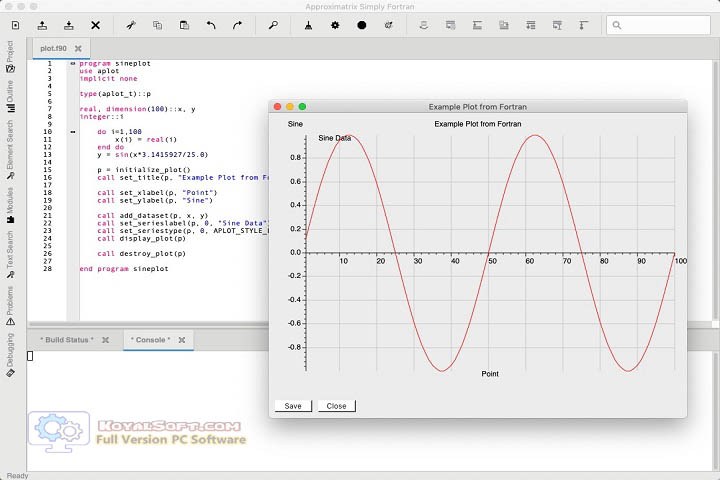Click the 'Point' x-axis label
This screenshot has width=720, height=480.
click(490, 374)
